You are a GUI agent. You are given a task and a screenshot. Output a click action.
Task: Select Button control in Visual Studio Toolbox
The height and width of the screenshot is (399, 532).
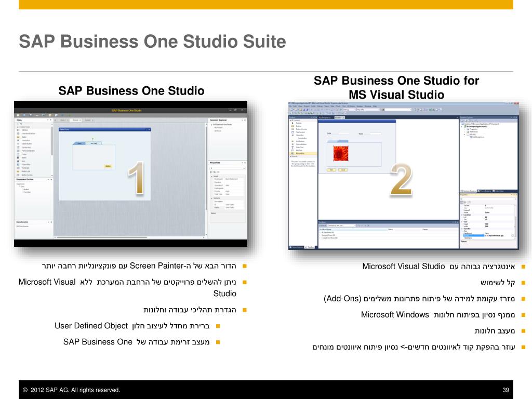(x=299, y=126)
